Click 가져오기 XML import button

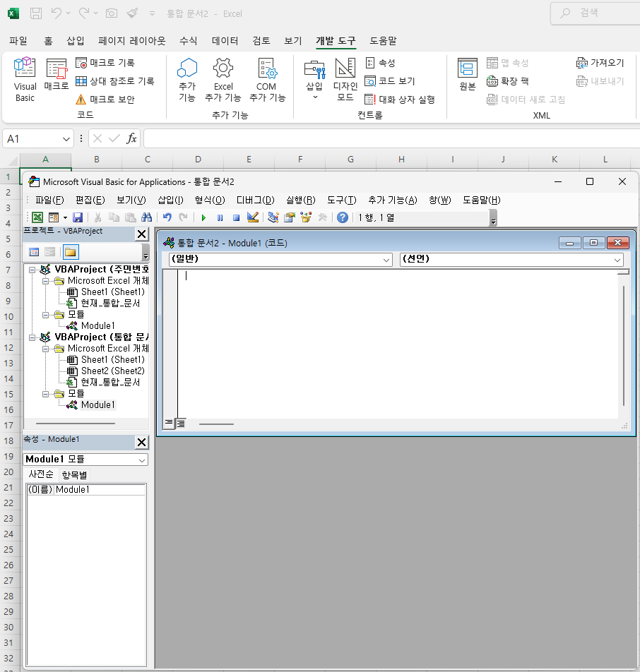click(600, 63)
